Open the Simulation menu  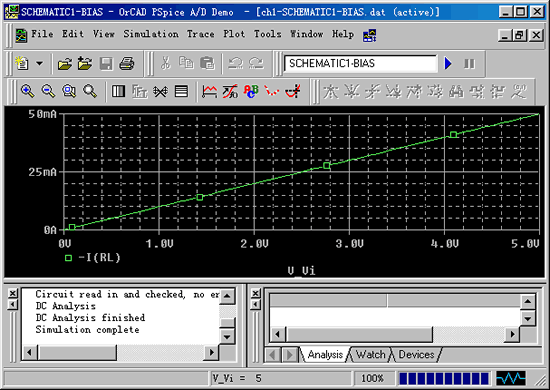[x=151, y=34]
